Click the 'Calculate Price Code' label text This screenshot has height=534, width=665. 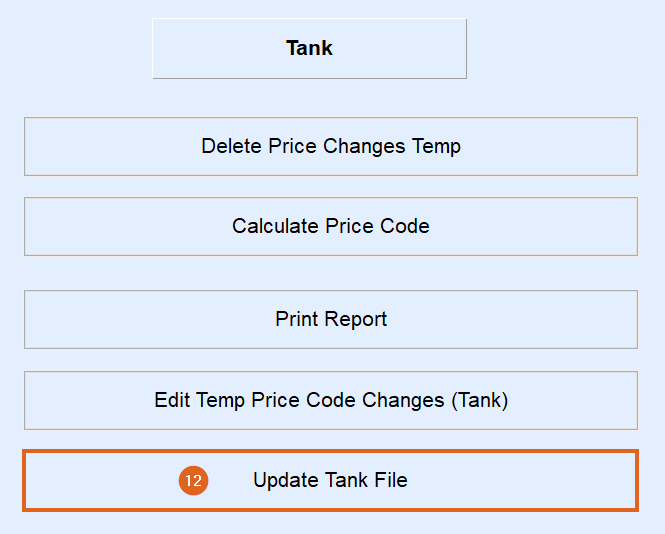330,226
